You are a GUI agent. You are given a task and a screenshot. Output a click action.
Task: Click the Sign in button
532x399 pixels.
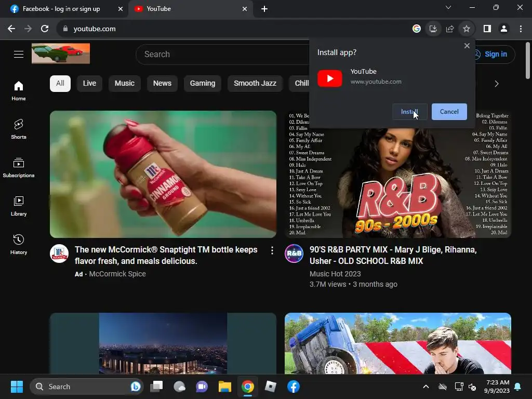click(495, 54)
